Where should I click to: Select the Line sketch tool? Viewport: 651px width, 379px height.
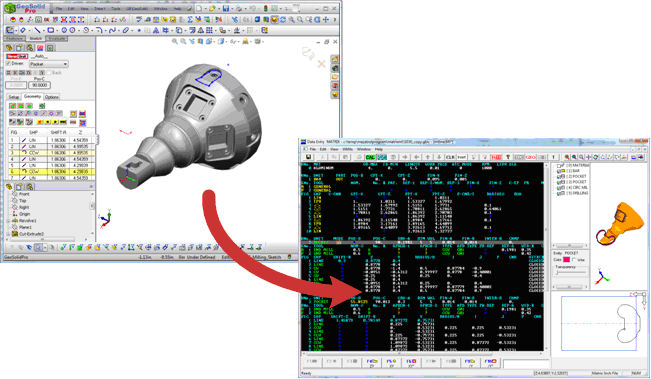coord(37,30)
